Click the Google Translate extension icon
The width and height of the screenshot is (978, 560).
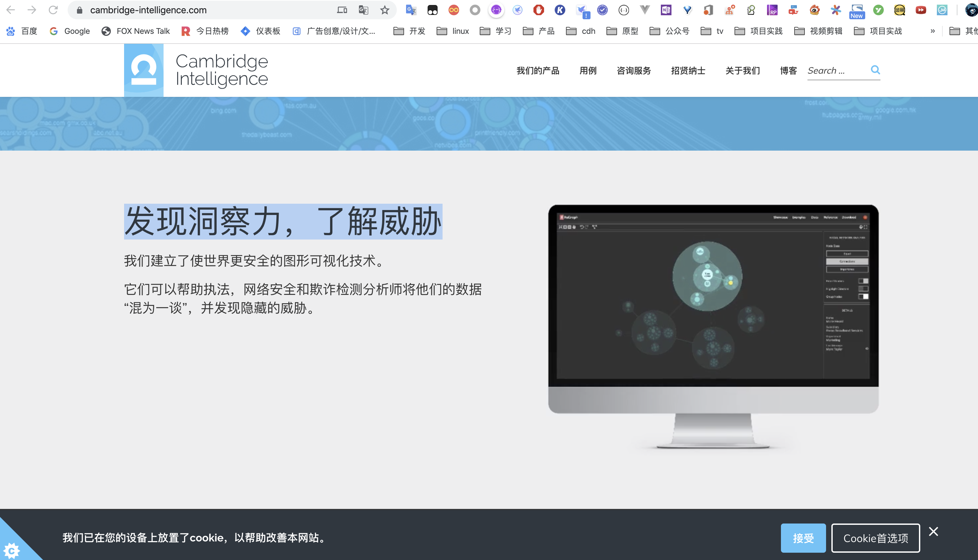click(411, 10)
